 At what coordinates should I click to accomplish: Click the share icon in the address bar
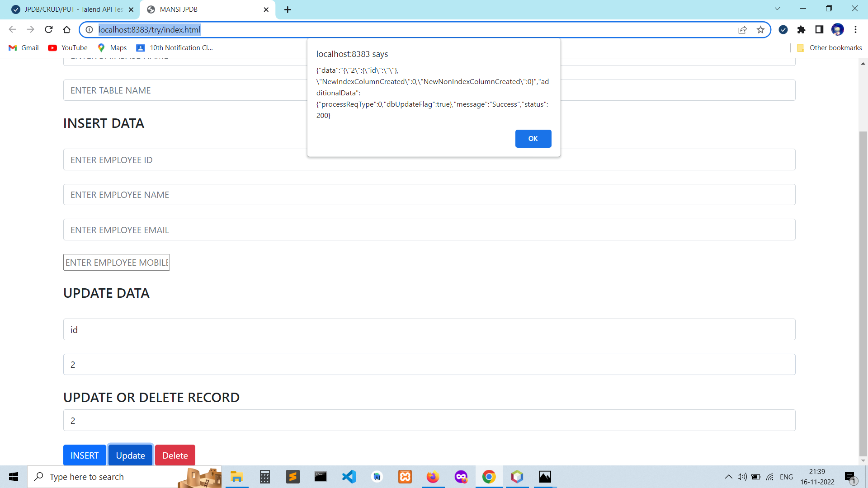[x=743, y=30]
